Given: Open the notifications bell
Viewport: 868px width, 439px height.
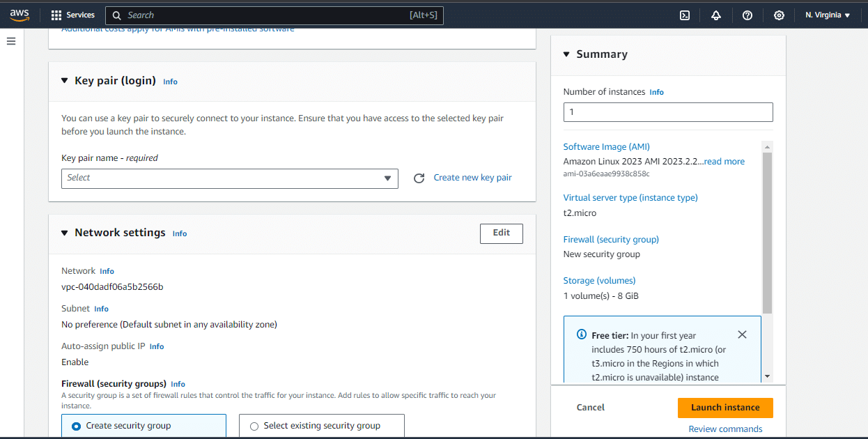Looking at the screenshot, I should tap(716, 15).
